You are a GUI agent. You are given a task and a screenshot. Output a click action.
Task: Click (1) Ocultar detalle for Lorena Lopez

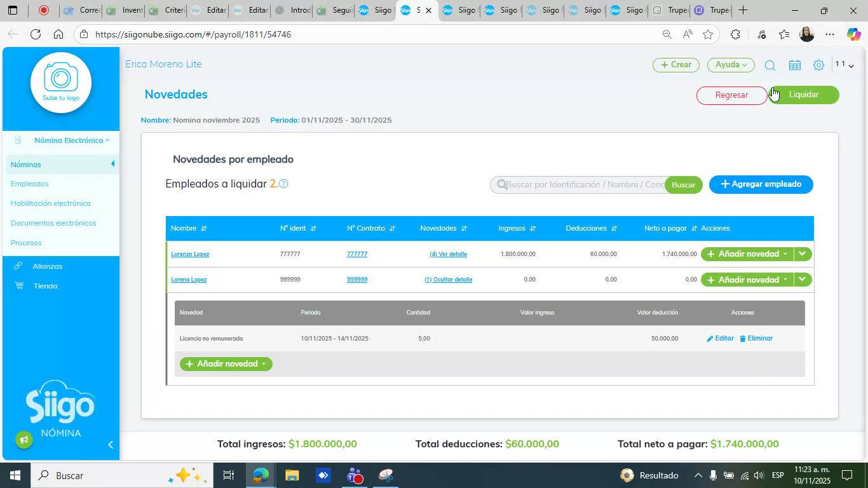tap(449, 280)
